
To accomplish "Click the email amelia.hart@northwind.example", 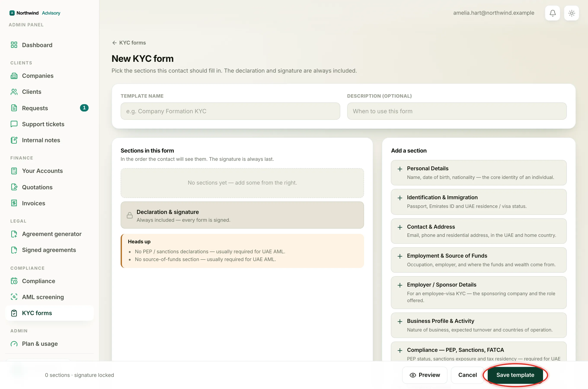I will [x=494, y=13].
